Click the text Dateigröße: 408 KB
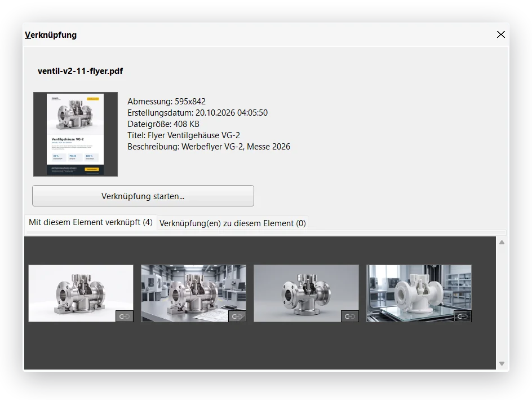 [x=163, y=124]
